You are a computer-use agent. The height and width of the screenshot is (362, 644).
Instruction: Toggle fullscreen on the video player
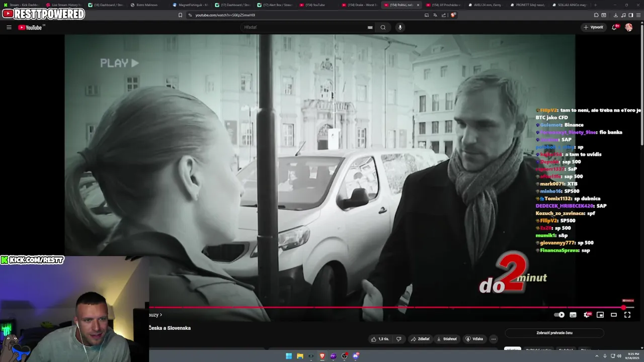tap(627, 315)
